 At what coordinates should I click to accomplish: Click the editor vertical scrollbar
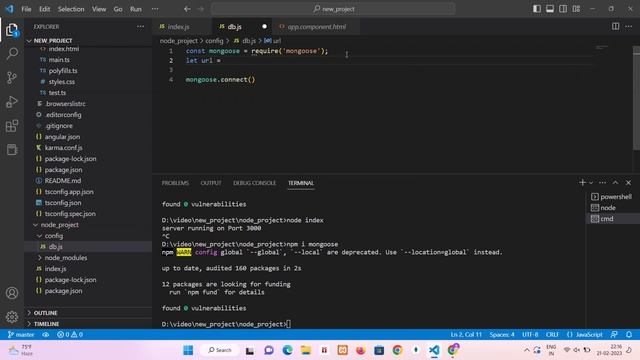pos(636,98)
